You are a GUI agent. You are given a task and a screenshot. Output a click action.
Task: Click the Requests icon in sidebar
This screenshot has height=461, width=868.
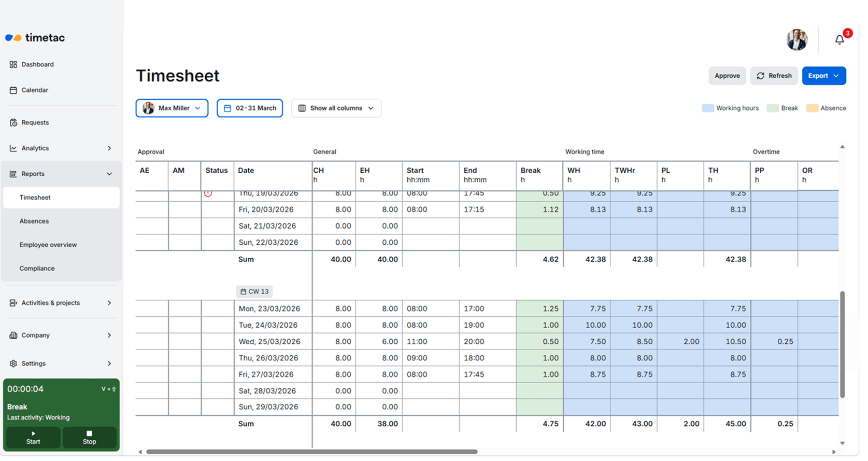tap(13, 122)
